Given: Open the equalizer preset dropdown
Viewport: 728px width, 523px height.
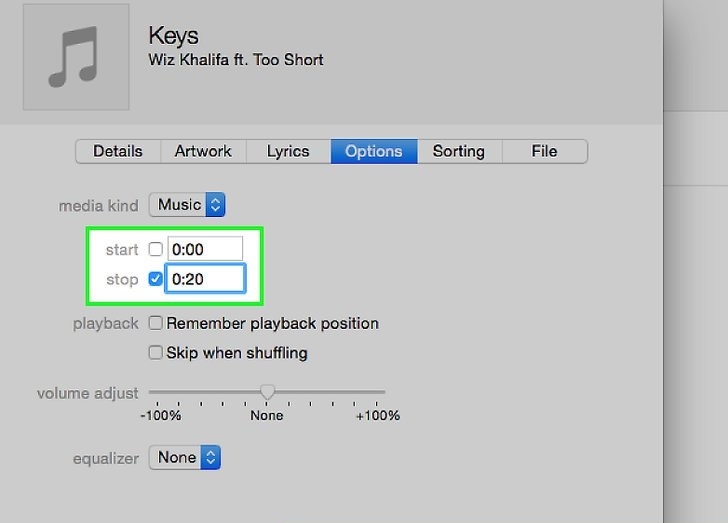Looking at the screenshot, I should pyautogui.click(x=185, y=458).
